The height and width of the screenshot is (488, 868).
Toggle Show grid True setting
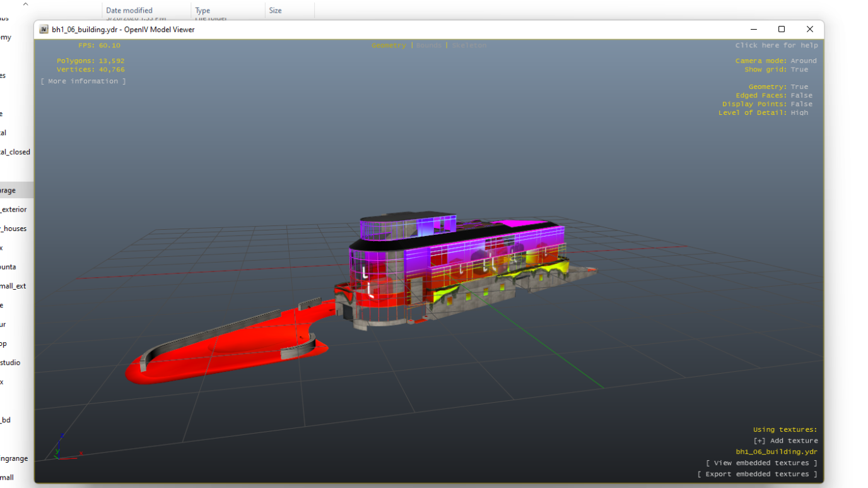[x=776, y=70]
